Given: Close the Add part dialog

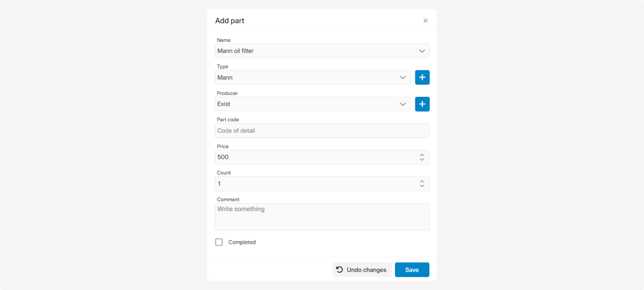Looking at the screenshot, I should (425, 21).
